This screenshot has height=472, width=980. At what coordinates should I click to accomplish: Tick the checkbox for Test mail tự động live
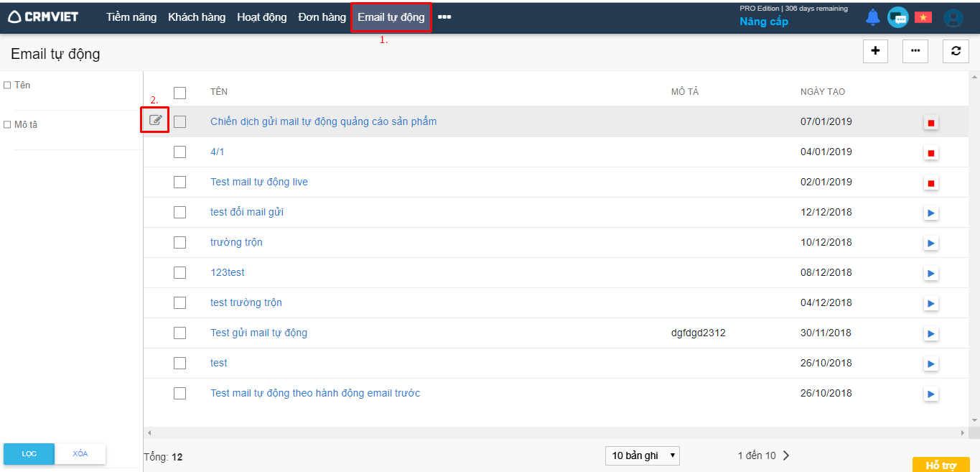coord(179,182)
